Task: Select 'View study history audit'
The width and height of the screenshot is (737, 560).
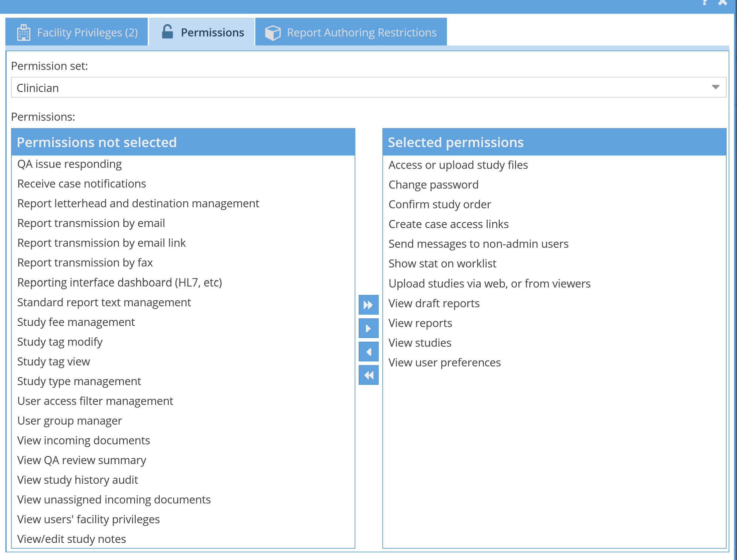Action: (x=183, y=480)
